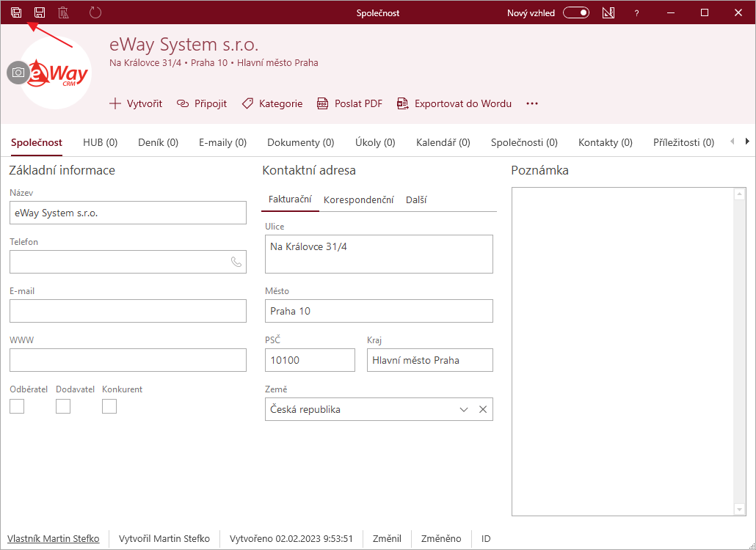Select the Korespondenční address tab

point(359,200)
